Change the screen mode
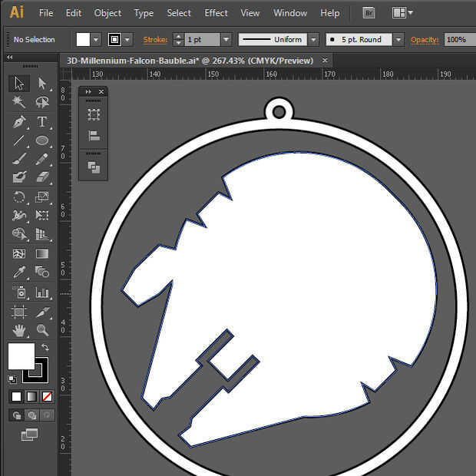476x476 pixels. point(29,435)
